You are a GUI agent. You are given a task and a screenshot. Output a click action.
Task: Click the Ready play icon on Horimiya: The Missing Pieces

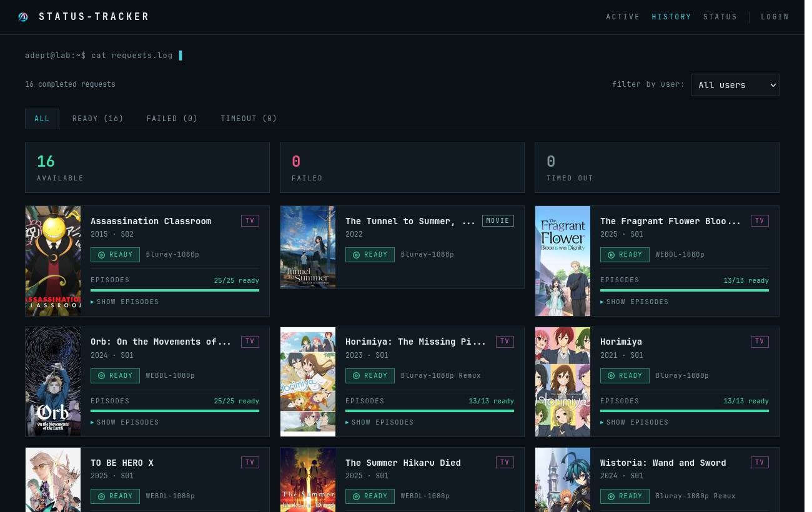click(356, 376)
